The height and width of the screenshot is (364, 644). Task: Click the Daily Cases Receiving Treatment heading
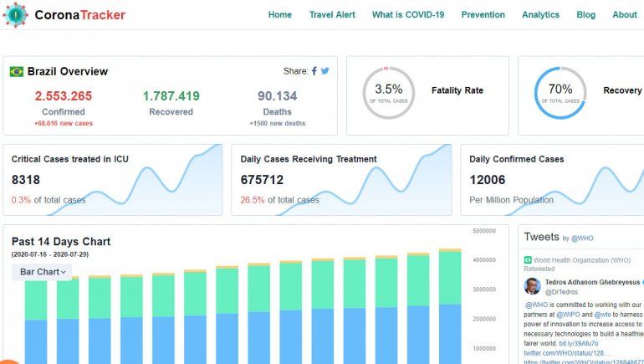pyautogui.click(x=309, y=159)
